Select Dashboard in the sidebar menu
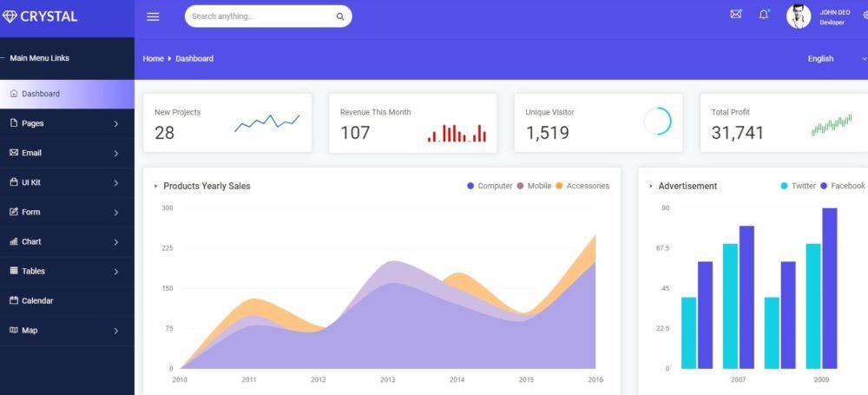This screenshot has height=395, width=868. (x=41, y=94)
